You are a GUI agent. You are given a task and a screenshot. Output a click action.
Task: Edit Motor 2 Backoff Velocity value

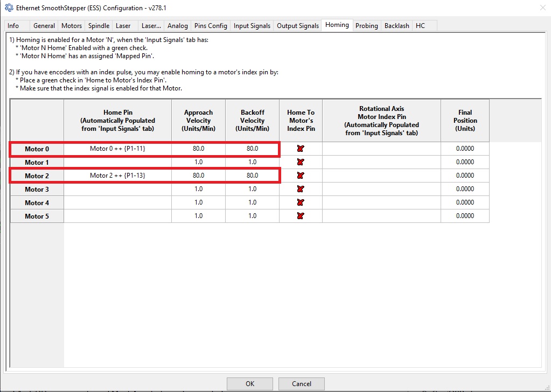(252, 176)
